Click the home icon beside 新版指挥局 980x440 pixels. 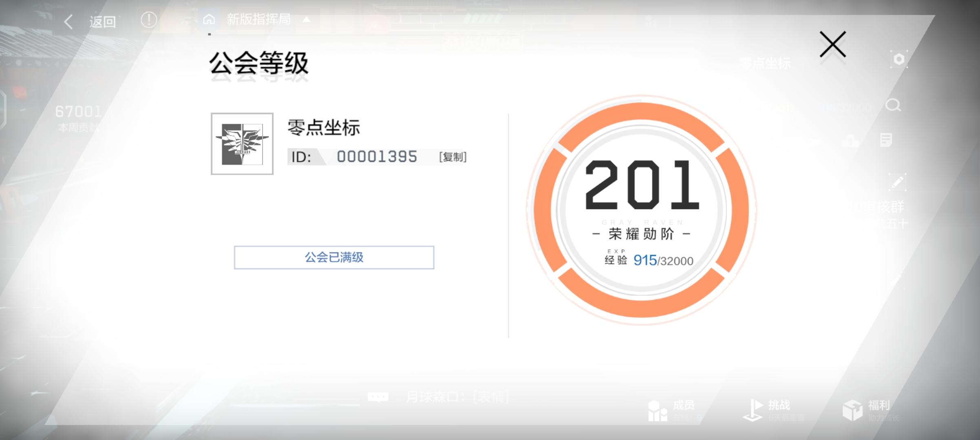[209, 19]
